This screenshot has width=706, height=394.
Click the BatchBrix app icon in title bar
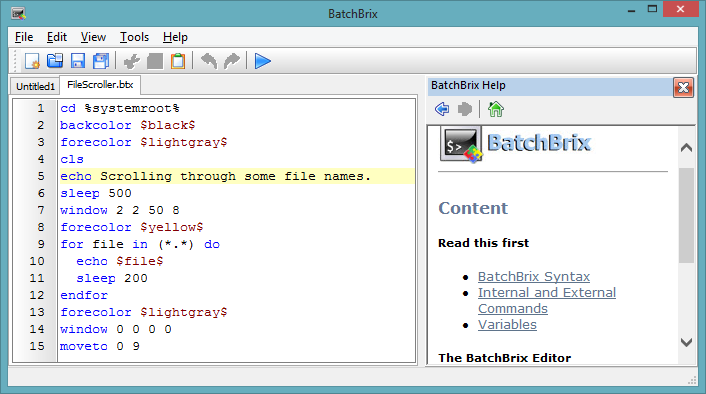18,14
